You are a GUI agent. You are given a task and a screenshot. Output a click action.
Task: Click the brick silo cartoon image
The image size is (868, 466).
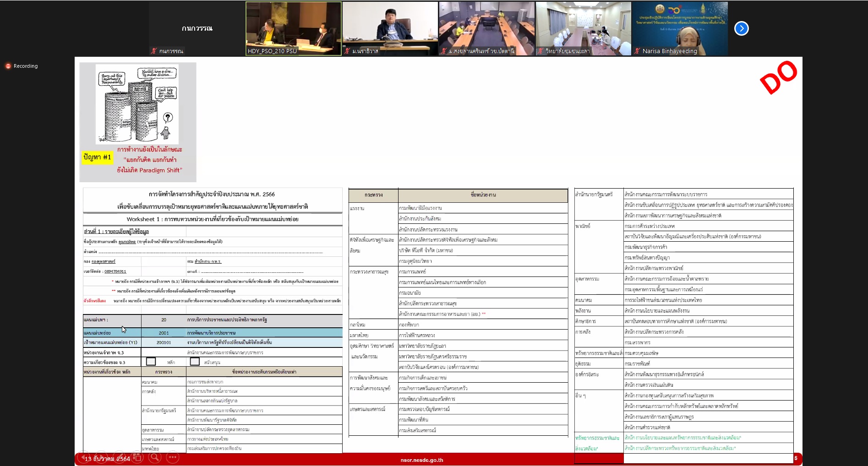coord(137,104)
